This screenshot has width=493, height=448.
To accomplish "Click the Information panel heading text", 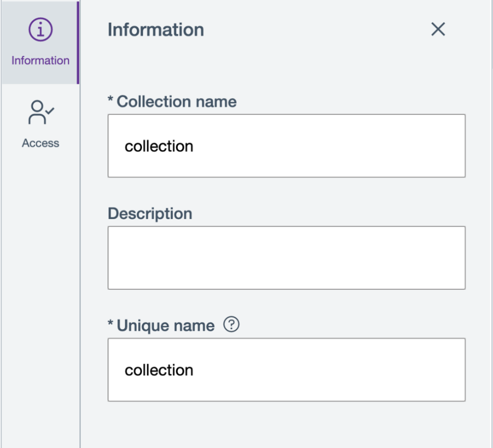I will tap(156, 30).
